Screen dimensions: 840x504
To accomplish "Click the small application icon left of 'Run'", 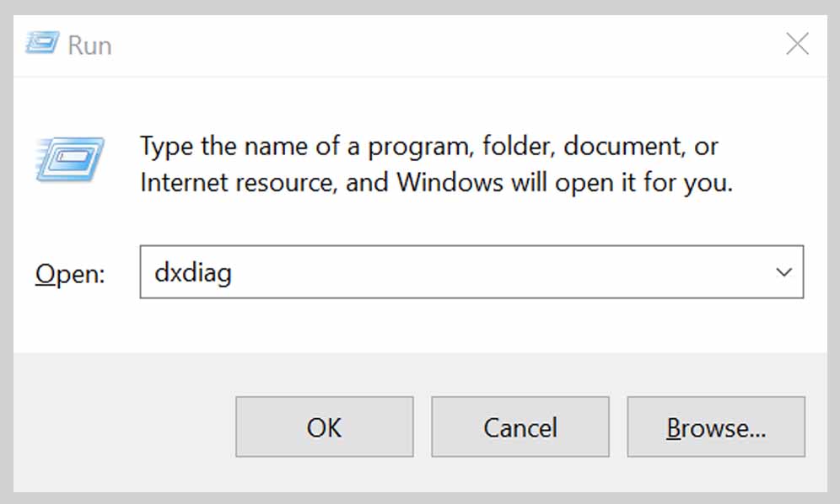I will point(41,43).
